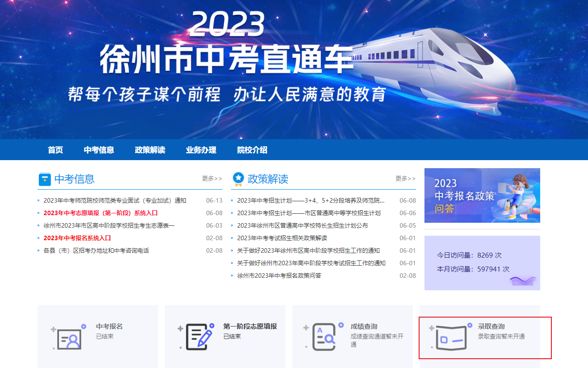Click the 2023徐州市中考直通车 header banner
This screenshot has height=369, width=588.
pos(294,69)
